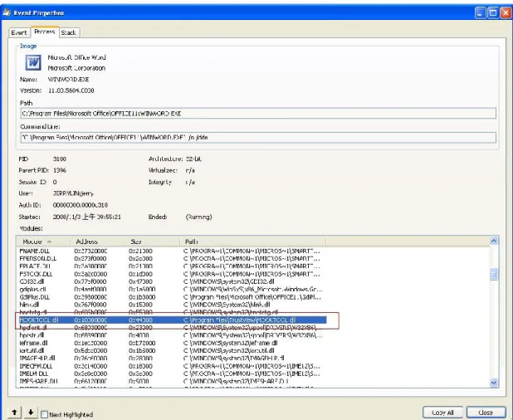Switch to the Event tab
513x420 pixels.
[19, 32]
